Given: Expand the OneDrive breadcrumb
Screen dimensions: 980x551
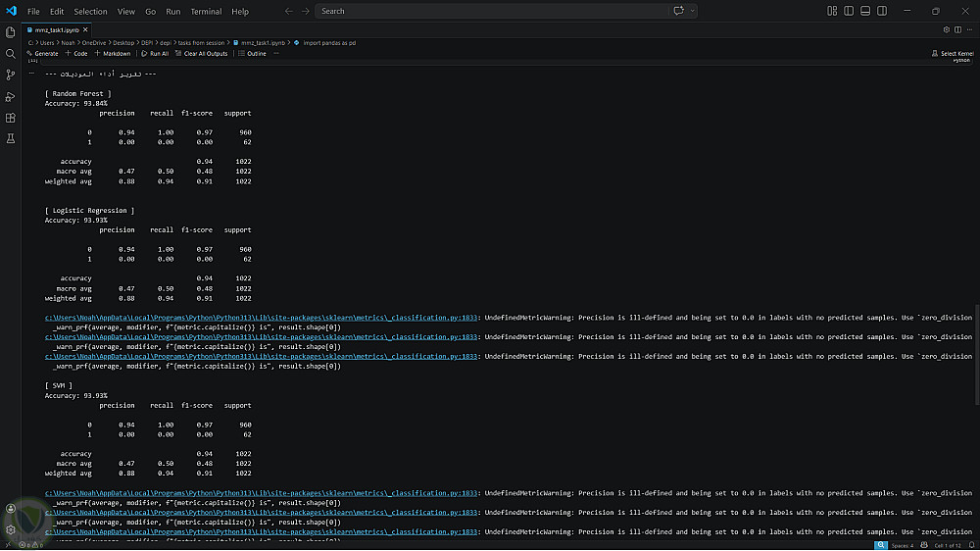Looking at the screenshot, I should pyautogui.click(x=94, y=43).
